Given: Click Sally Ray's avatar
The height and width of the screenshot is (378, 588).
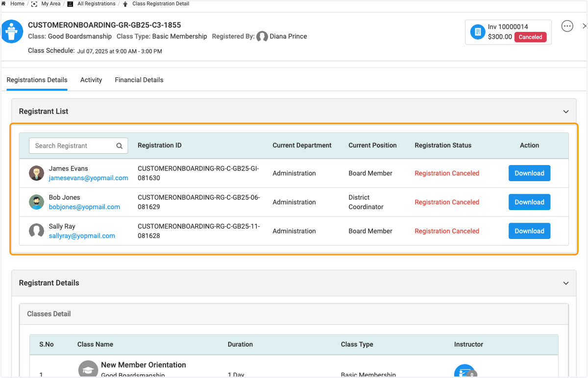Looking at the screenshot, I should tap(36, 231).
